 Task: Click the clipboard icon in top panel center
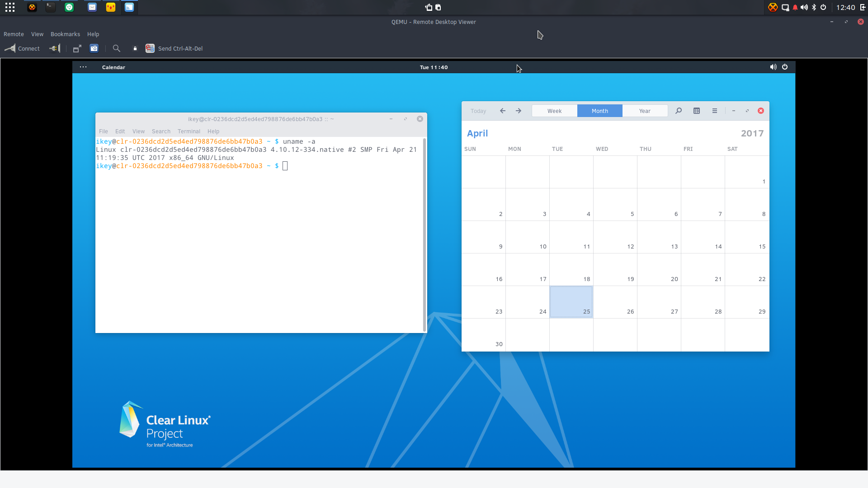pos(438,7)
